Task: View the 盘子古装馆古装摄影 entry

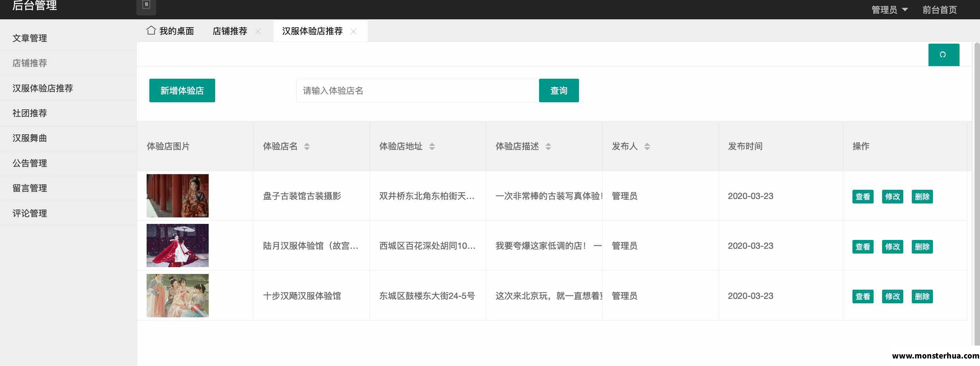Action: [x=863, y=197]
